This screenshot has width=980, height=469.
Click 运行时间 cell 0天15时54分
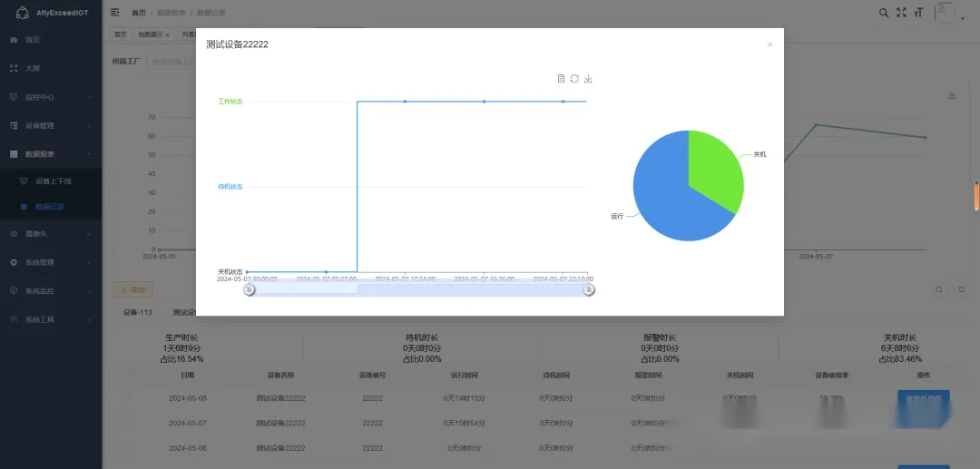(465, 423)
